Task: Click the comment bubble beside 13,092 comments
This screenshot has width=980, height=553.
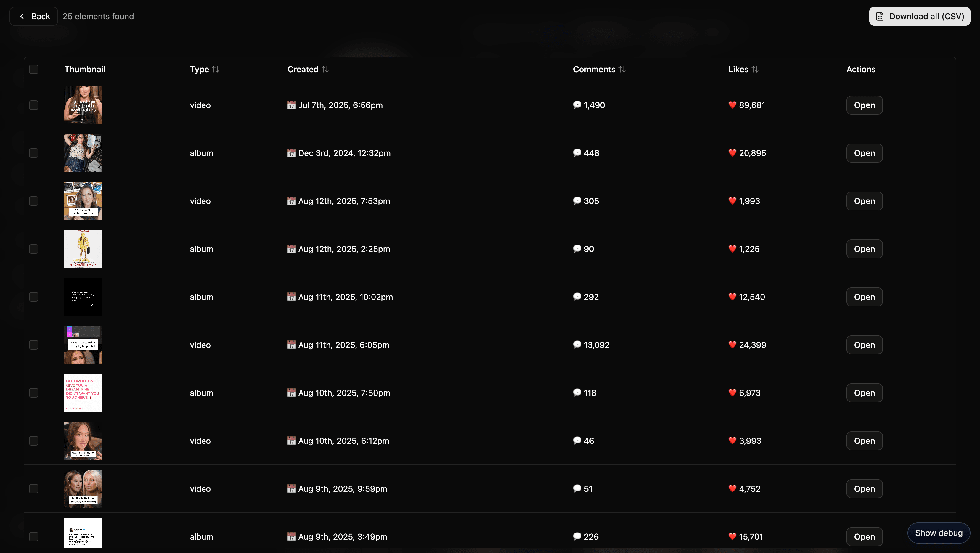Action: coord(577,345)
